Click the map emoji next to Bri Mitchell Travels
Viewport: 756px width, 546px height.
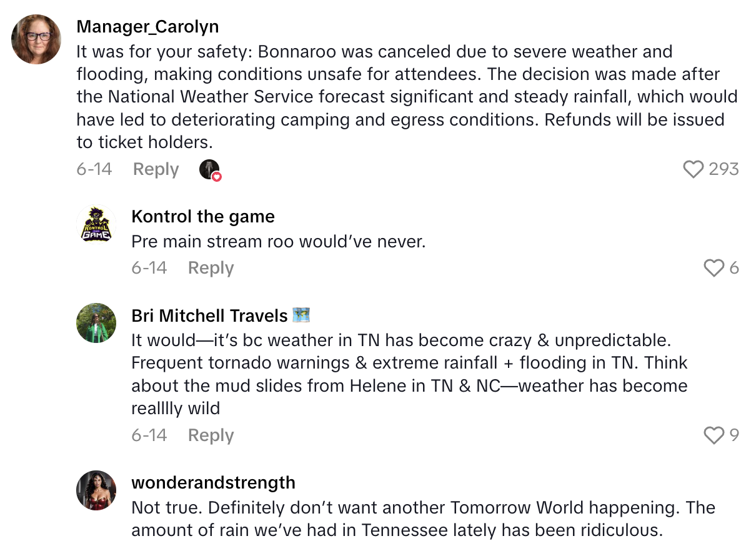click(302, 315)
